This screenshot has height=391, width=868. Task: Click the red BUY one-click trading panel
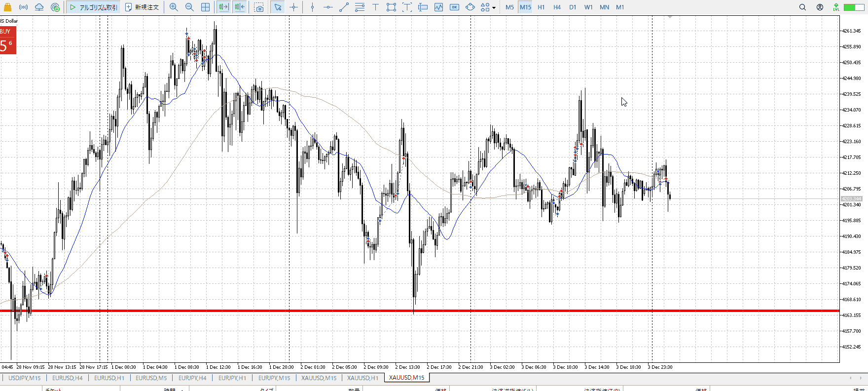8,40
